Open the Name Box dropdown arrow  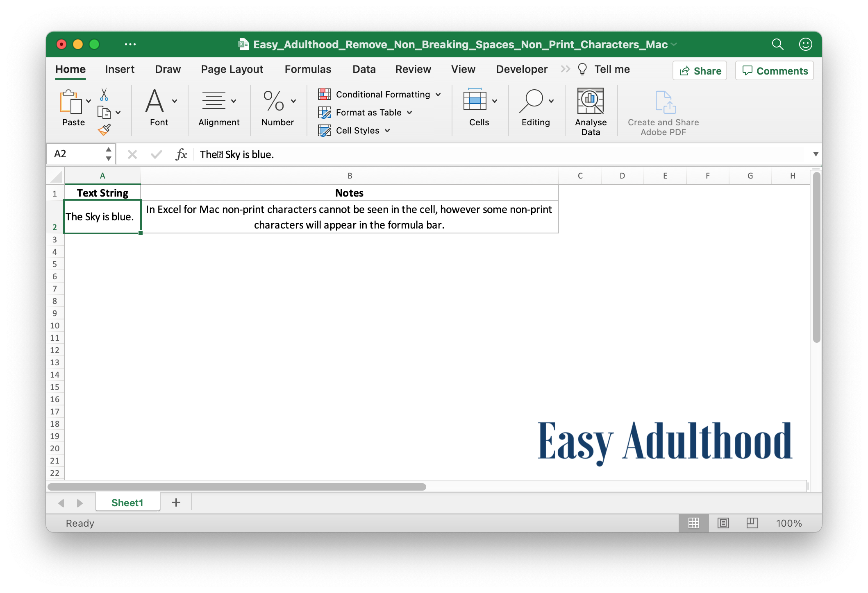click(x=108, y=154)
